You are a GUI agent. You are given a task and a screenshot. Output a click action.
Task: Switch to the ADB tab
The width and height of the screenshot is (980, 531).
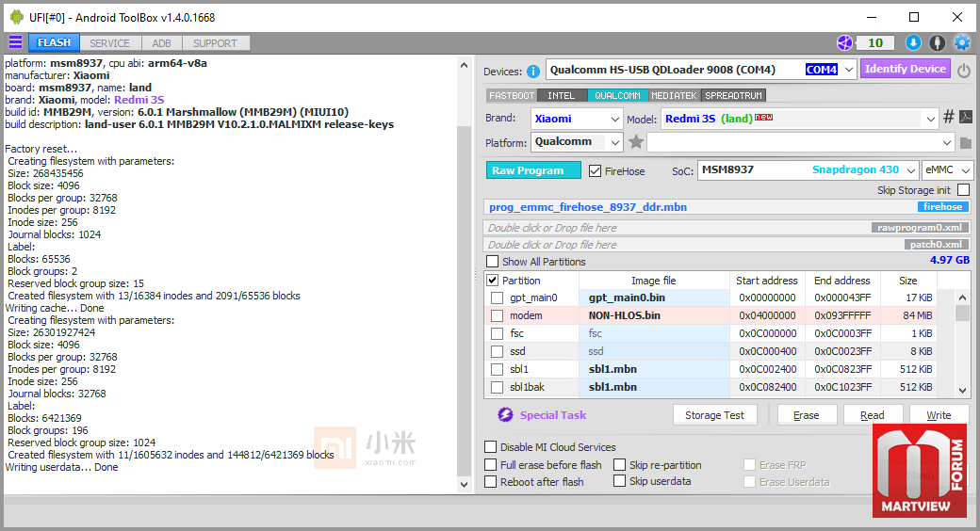point(161,43)
